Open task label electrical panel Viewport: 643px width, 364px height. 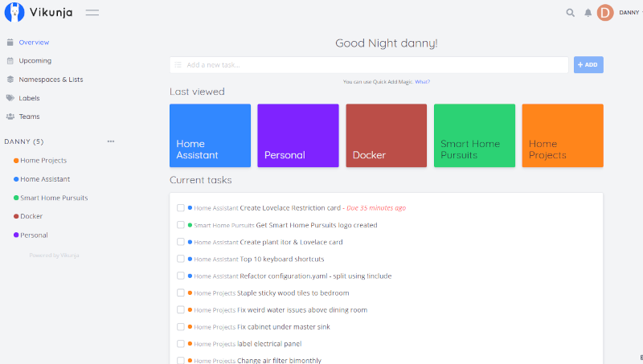coord(269,343)
